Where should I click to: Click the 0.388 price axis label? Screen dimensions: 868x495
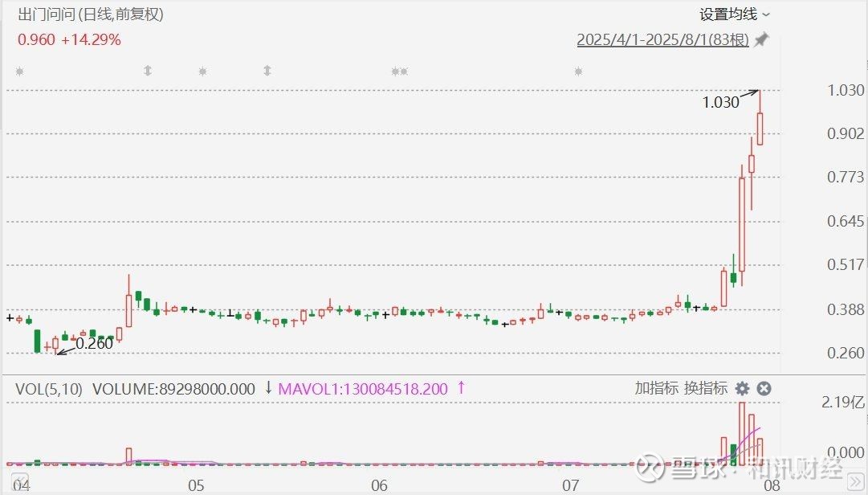click(846, 309)
